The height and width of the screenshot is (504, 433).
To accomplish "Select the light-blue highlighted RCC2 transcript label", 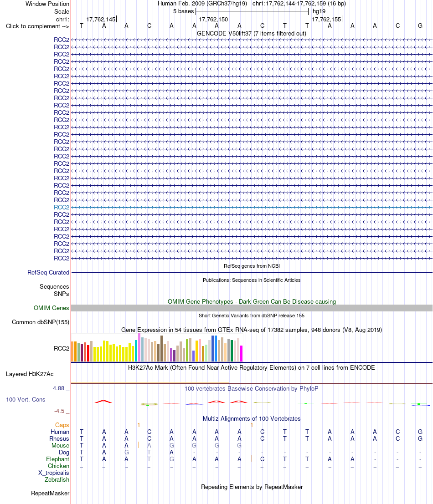I will point(62,207).
